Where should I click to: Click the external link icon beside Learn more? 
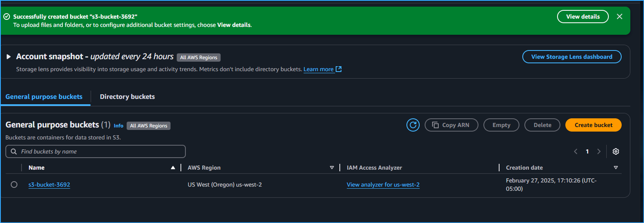(x=339, y=69)
